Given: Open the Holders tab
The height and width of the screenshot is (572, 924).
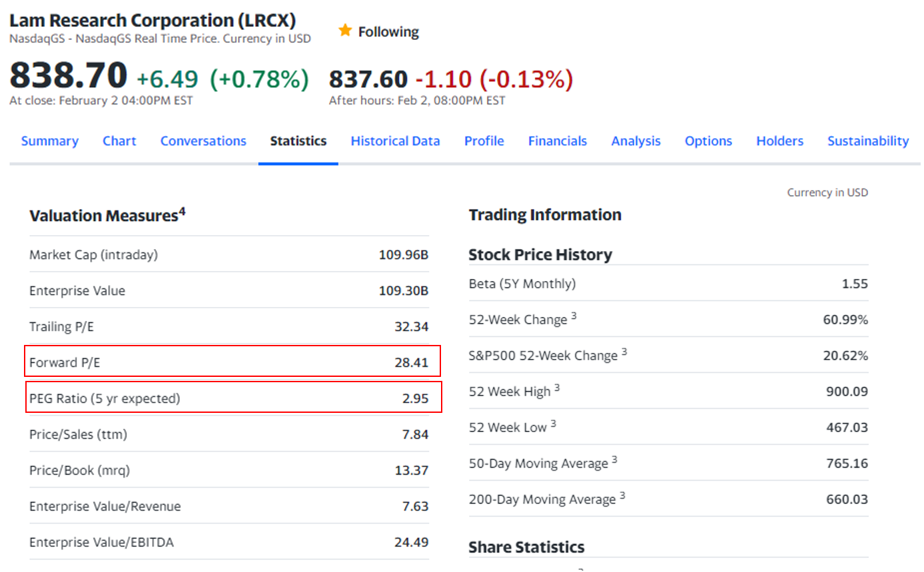Looking at the screenshot, I should [x=779, y=141].
